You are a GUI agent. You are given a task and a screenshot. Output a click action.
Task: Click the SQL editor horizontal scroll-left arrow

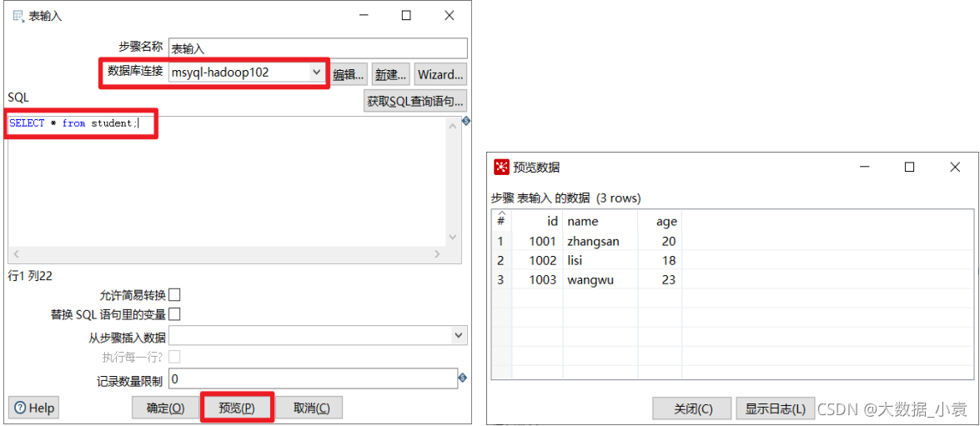click(15, 254)
